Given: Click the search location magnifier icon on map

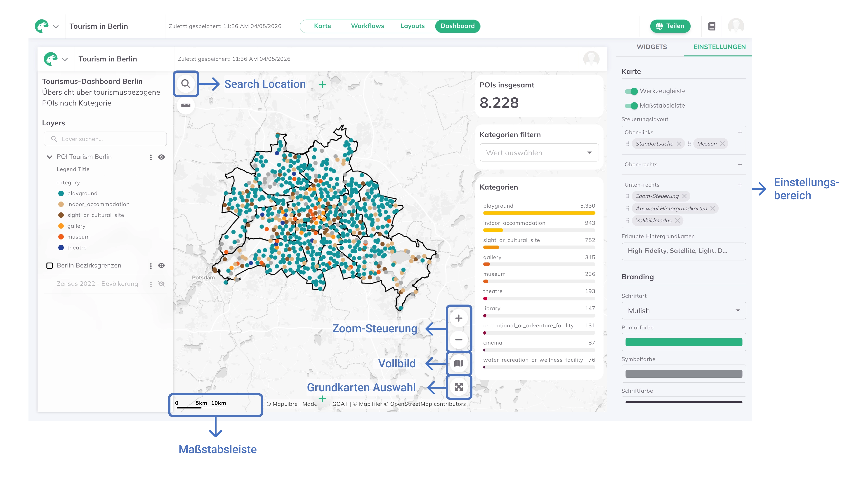Looking at the screenshot, I should click(186, 84).
